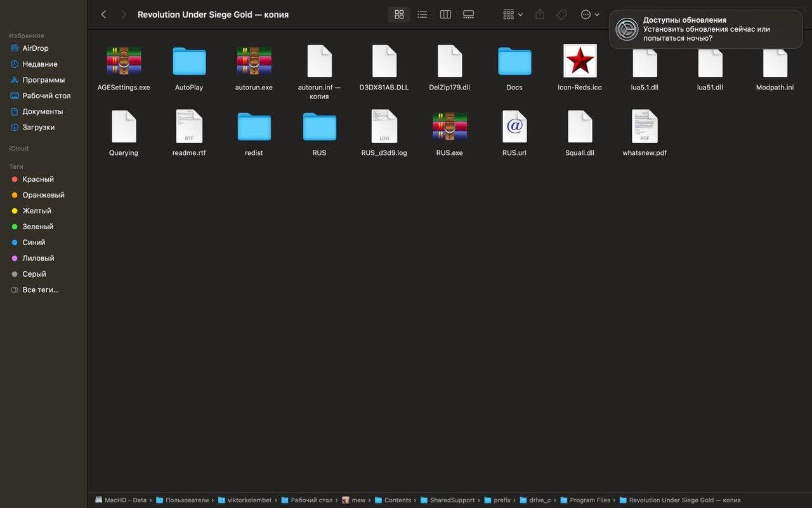The image size is (812, 508).
Task: Select the RUS.exe file icon
Action: pyautogui.click(x=449, y=126)
